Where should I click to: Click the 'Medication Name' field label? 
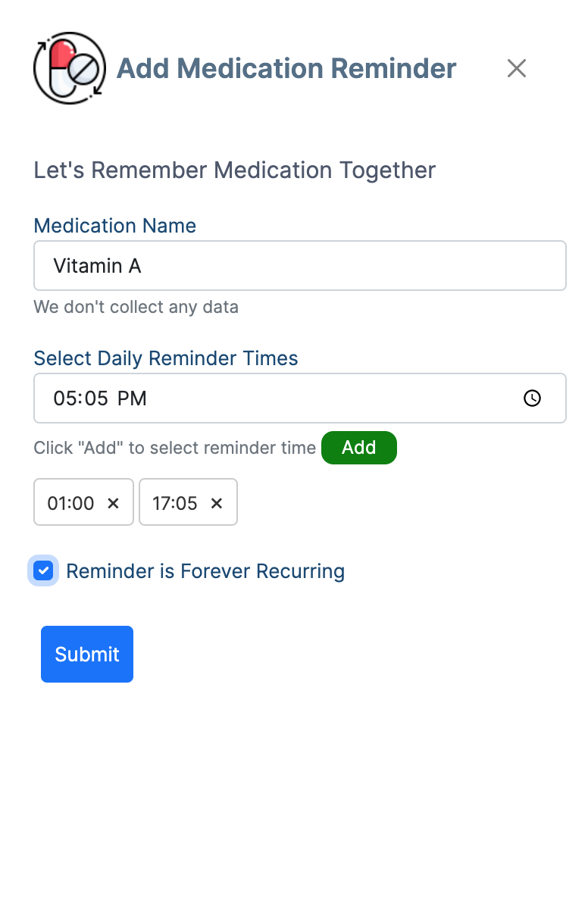coord(115,226)
